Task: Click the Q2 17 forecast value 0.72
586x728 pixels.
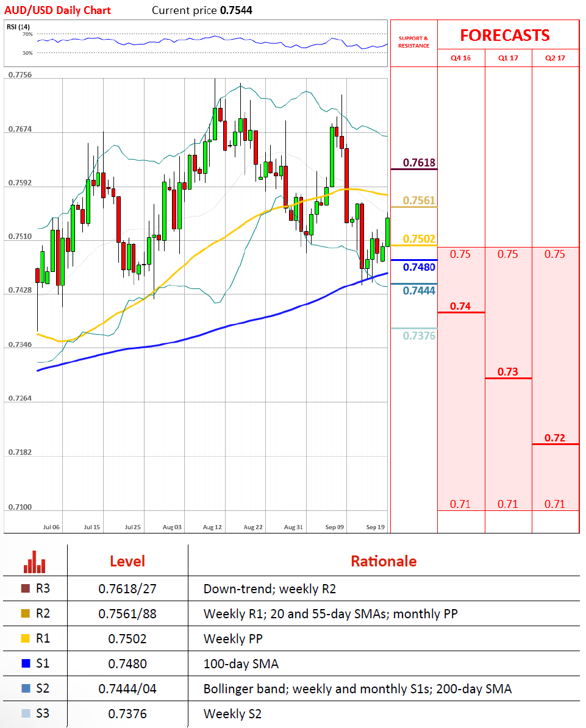Action: point(554,438)
